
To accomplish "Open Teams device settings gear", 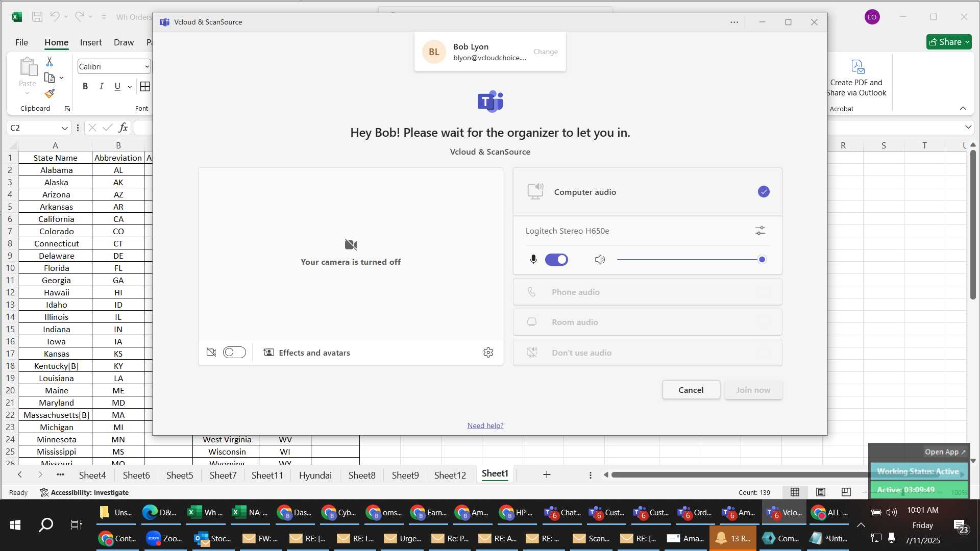I will coord(488,353).
